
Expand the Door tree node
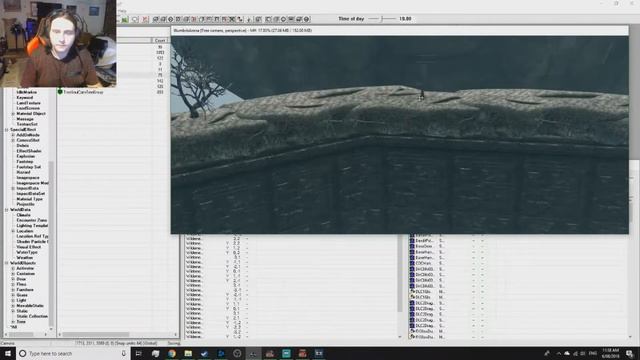(x=13, y=279)
